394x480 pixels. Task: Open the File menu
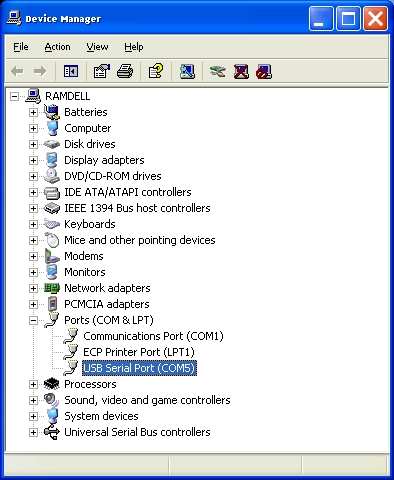point(21,47)
